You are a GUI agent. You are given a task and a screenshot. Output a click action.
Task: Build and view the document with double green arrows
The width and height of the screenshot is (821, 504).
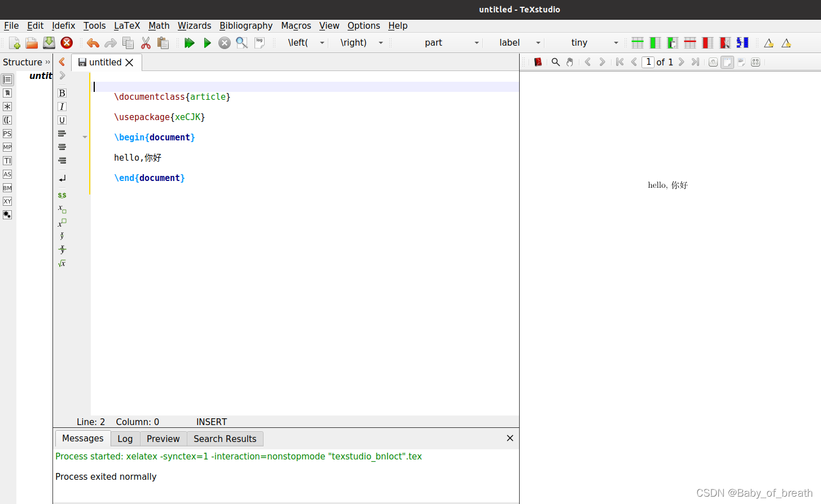190,42
